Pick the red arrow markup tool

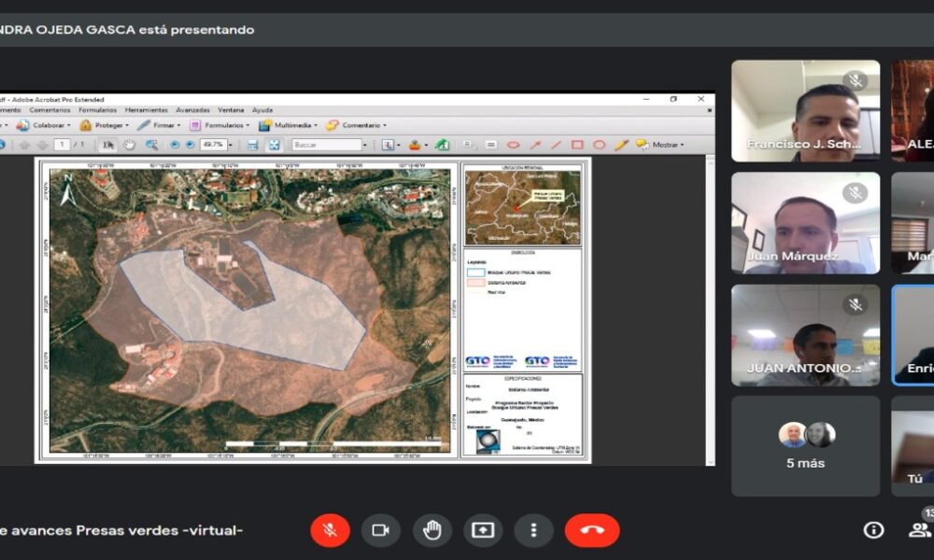click(535, 145)
